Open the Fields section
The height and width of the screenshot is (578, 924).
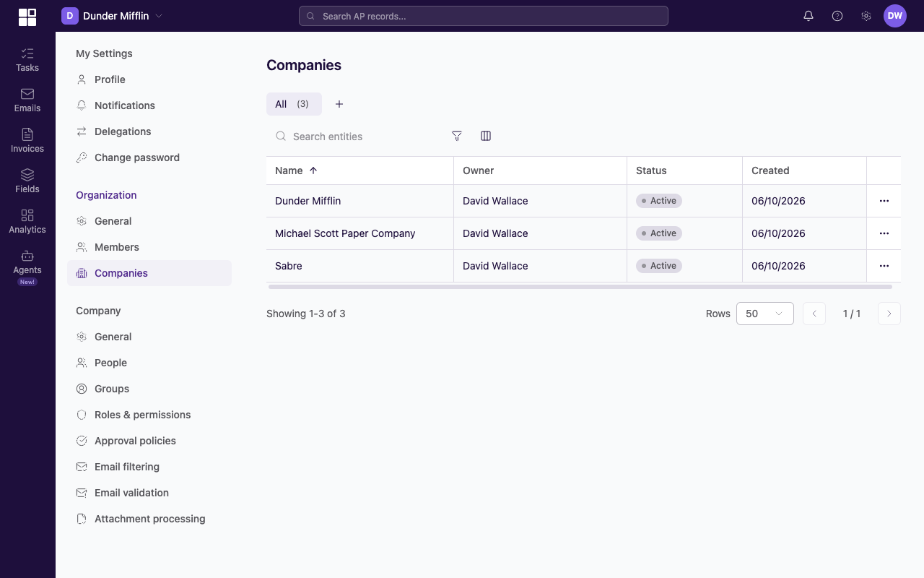pos(27,181)
